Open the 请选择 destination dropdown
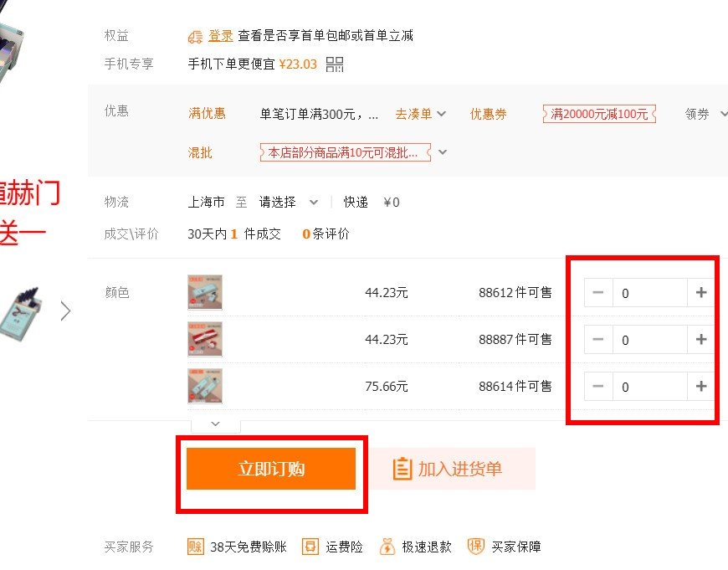728x570 pixels. [285, 202]
